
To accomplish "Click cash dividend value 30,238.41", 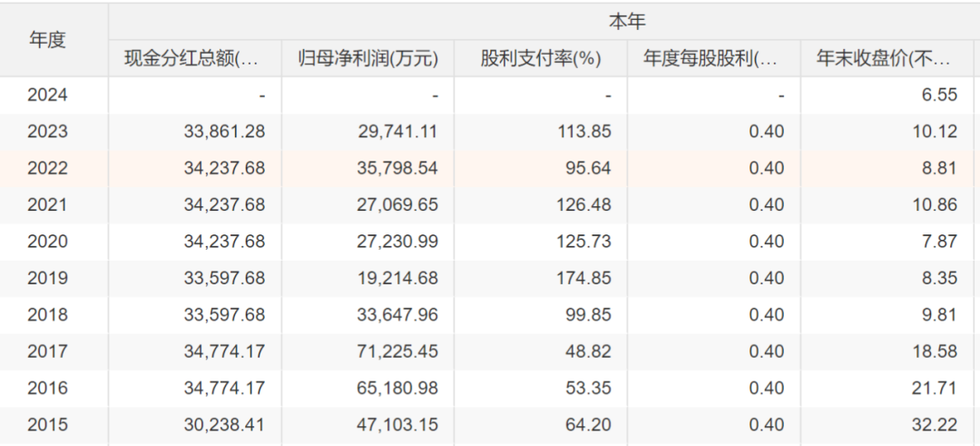I will pos(223,424).
